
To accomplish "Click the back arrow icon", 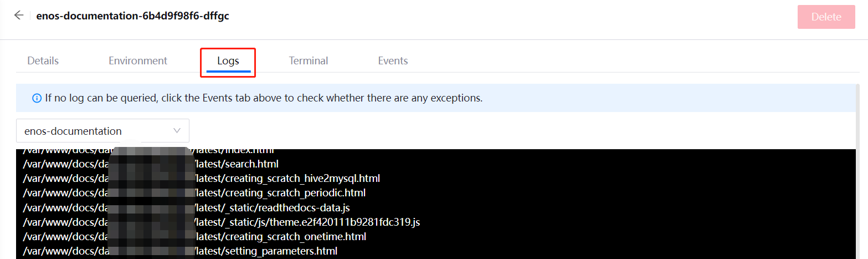I will (19, 16).
